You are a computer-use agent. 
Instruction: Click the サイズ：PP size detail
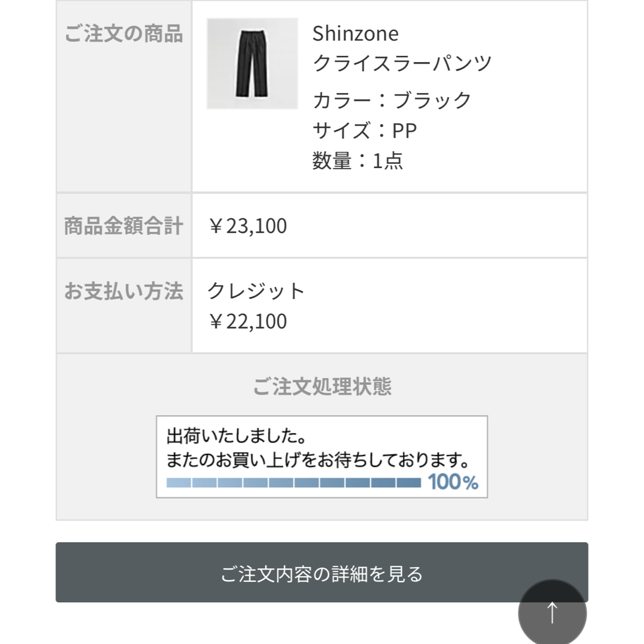pyautogui.click(x=364, y=131)
